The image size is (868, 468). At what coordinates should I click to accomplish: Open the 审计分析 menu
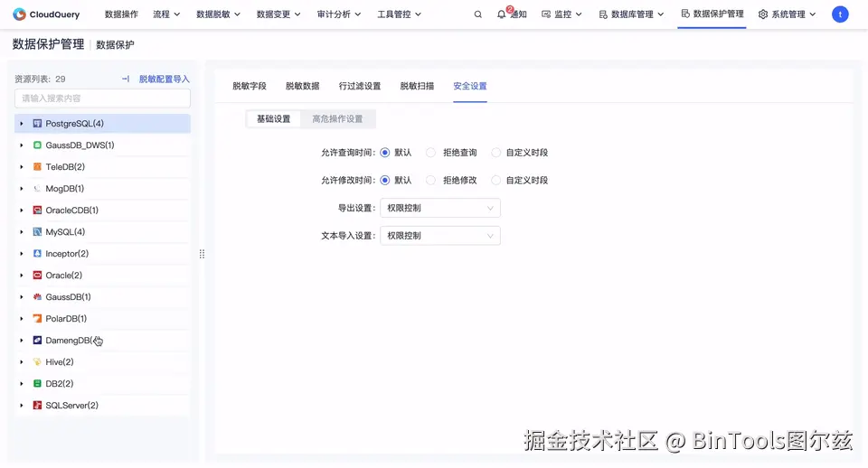tap(339, 14)
